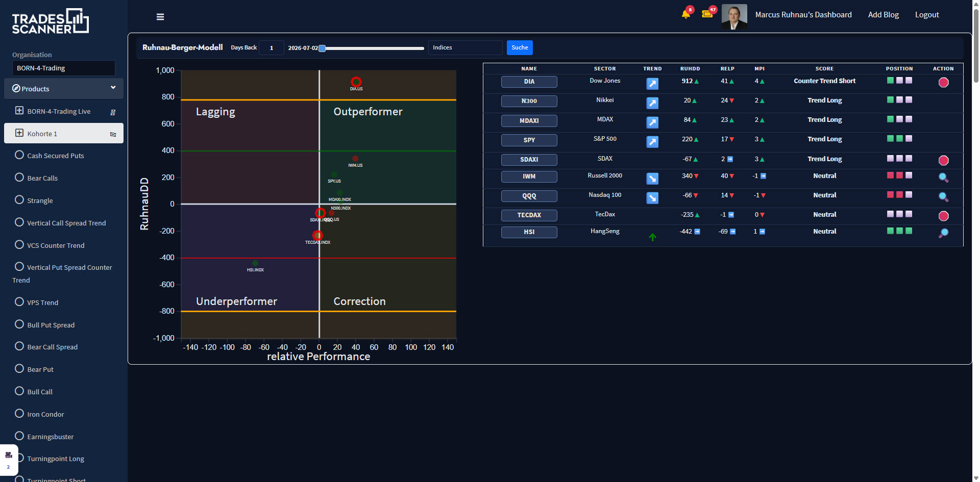980x482 pixels.
Task: Open the Indices selection dropdown
Action: pos(465,47)
